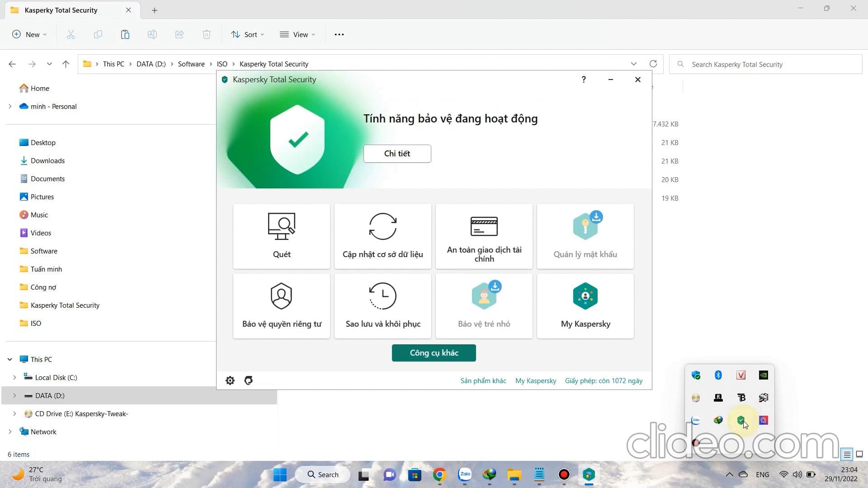Click Công cụ khác button
The width and height of the screenshot is (868, 488).
pyautogui.click(x=434, y=353)
